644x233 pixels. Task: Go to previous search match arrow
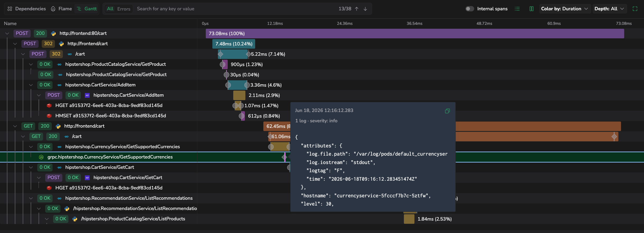coord(357,9)
